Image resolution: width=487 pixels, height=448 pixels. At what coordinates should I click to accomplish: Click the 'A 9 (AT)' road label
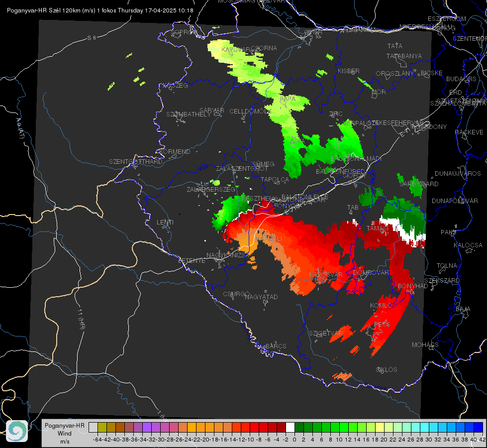click(20, 128)
